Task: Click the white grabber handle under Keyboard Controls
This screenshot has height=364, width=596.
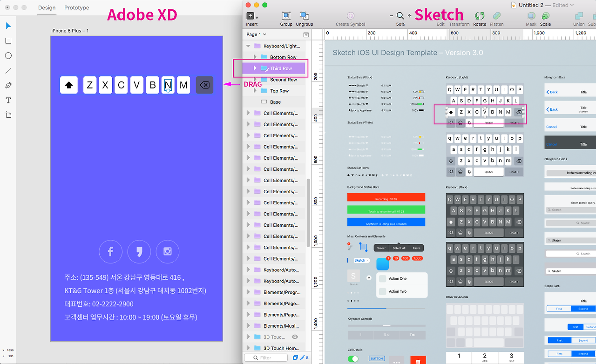Action: tap(386, 325)
